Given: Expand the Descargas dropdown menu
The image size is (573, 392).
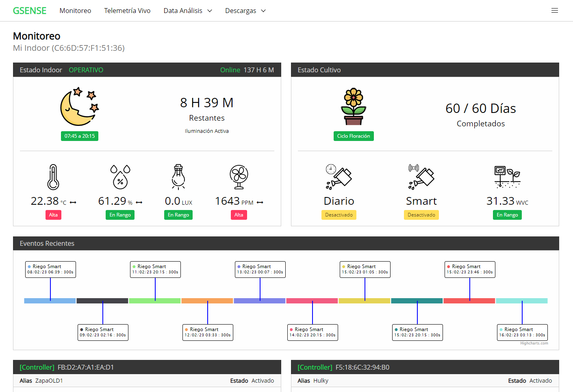Looking at the screenshot, I should [x=245, y=11].
